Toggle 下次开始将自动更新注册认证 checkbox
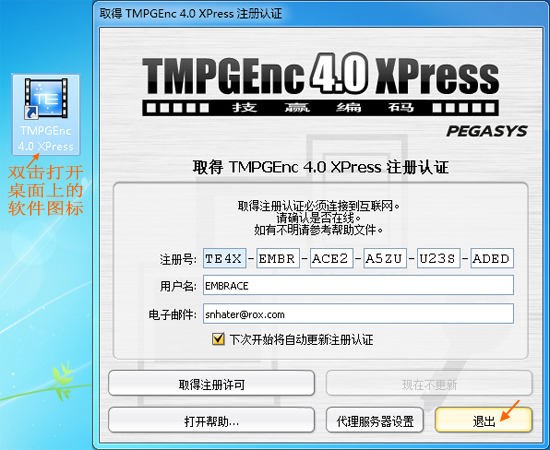550x450 pixels. pos(218,339)
